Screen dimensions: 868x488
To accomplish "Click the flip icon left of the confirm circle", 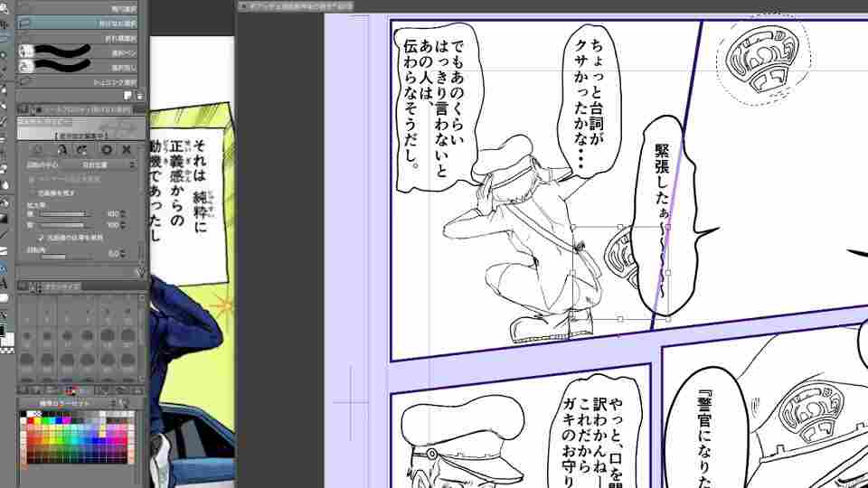I will click(82, 149).
